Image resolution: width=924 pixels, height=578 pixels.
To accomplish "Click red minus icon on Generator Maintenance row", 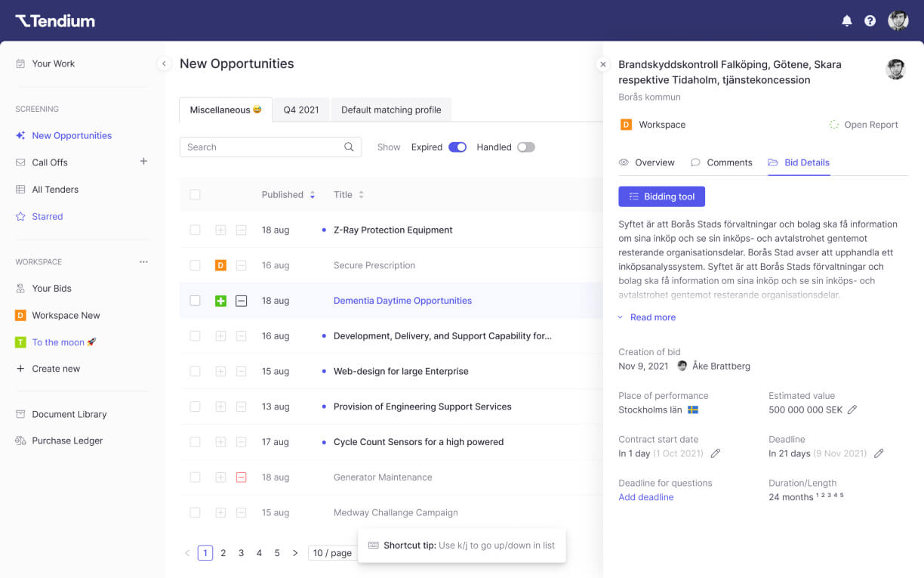I will click(241, 478).
